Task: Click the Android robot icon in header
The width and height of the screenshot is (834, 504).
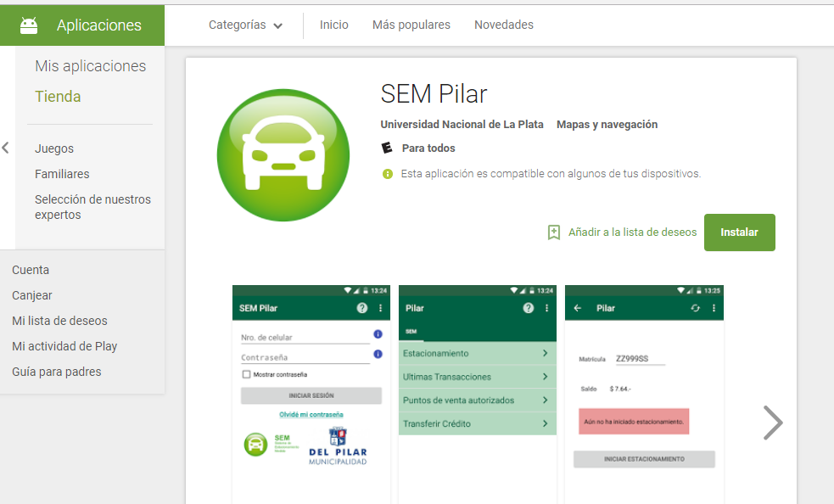Action: (29, 25)
